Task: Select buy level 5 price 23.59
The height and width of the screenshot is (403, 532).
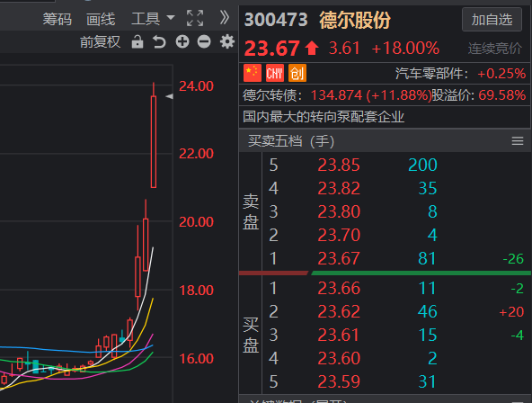Action: click(339, 381)
